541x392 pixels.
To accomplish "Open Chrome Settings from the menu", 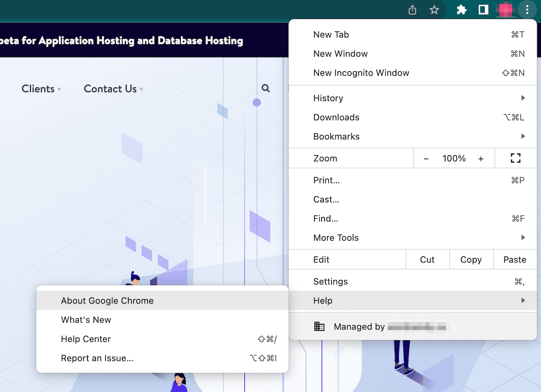I will coord(330,281).
